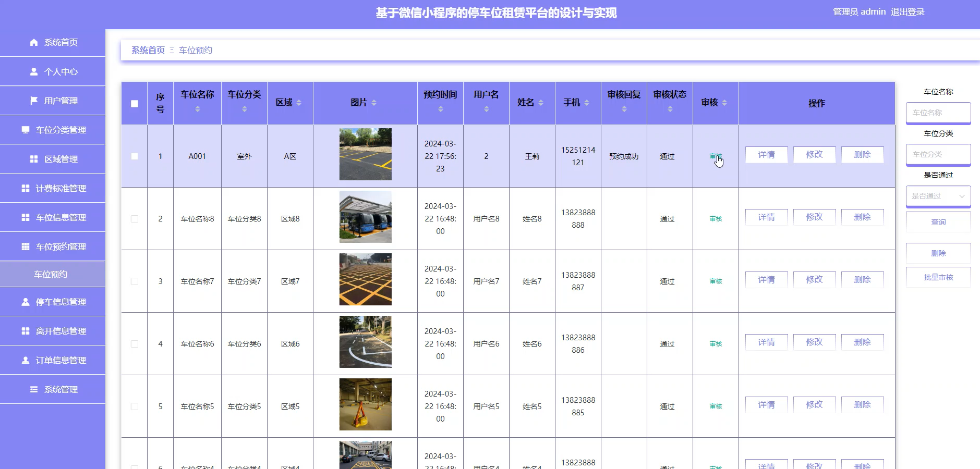Click the flag icon beside 用户管理
Image resolution: width=980 pixels, height=469 pixels.
(34, 101)
